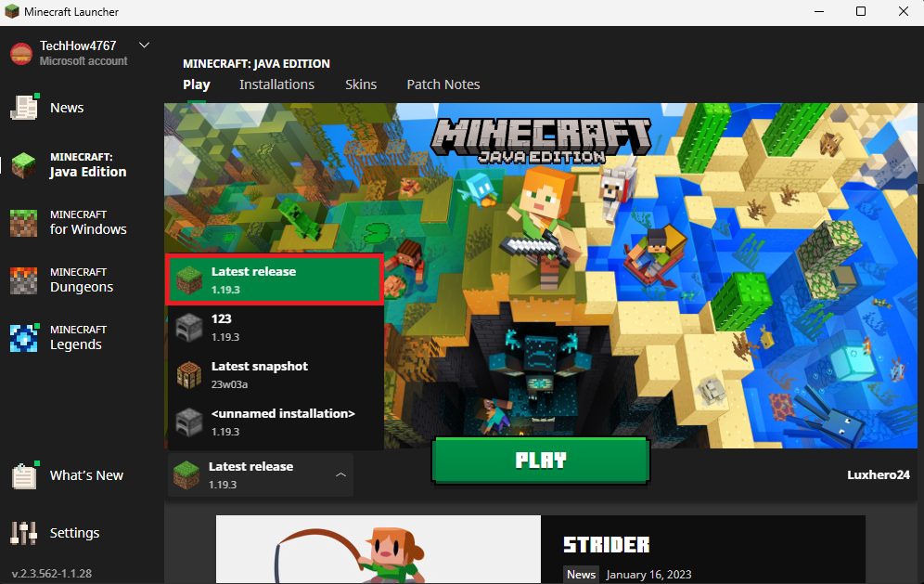Click grass block icon in Latest release list entry
This screenshot has height=584, width=924.
(x=189, y=279)
